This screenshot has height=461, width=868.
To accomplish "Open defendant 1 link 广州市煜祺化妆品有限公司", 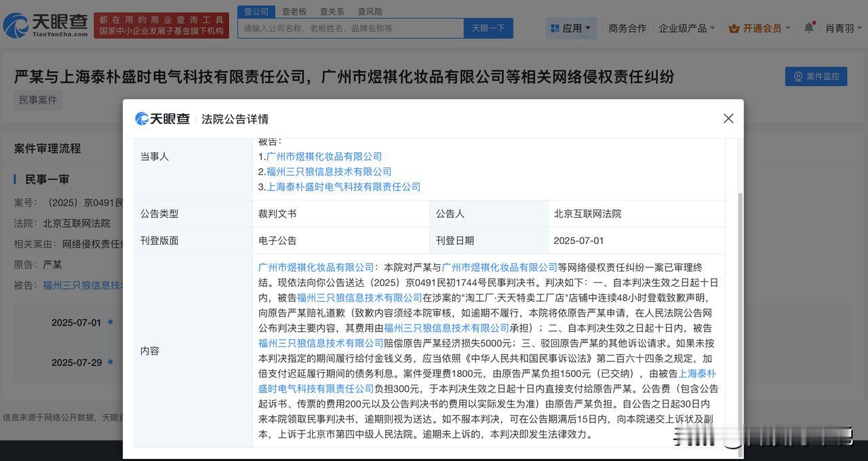I will coord(324,157).
